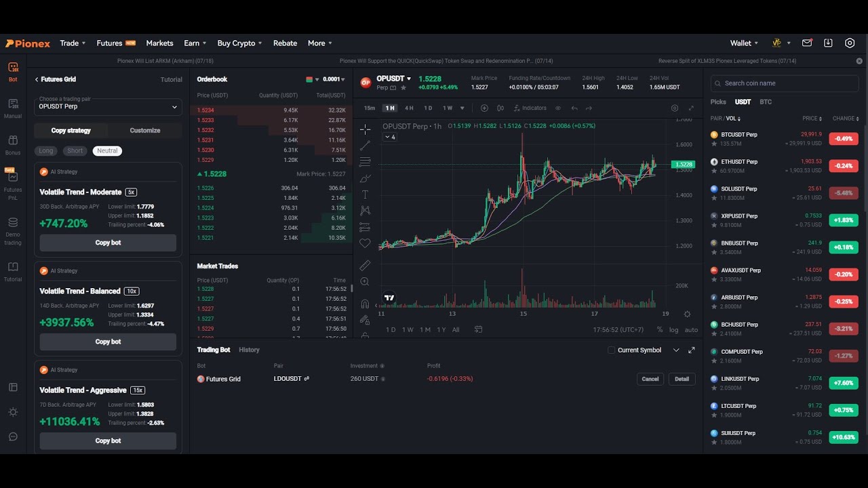Collapse the indicator legend showing 4
The image size is (868, 488).
pos(390,137)
